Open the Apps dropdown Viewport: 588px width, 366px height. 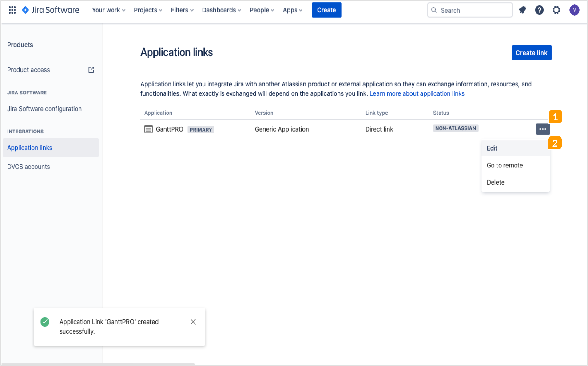pyautogui.click(x=292, y=10)
